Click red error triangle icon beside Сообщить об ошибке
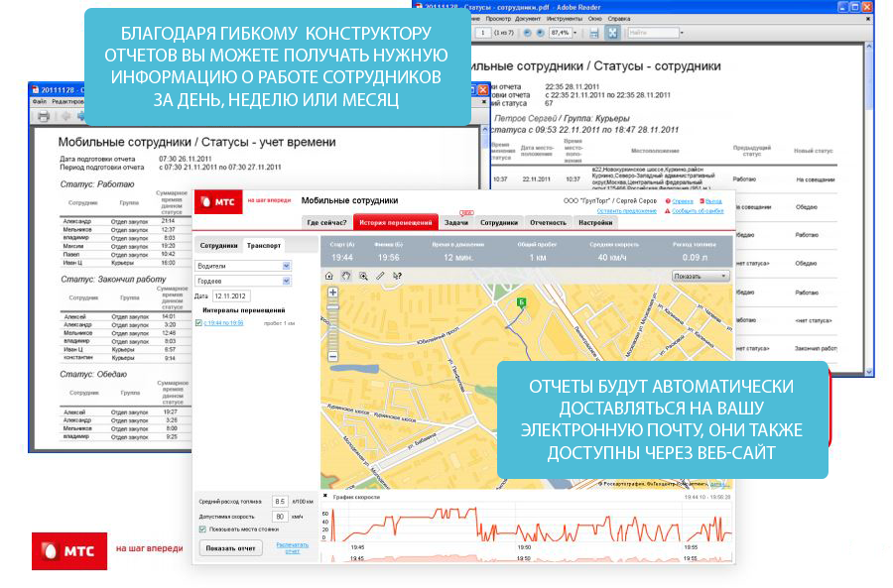 [668, 211]
